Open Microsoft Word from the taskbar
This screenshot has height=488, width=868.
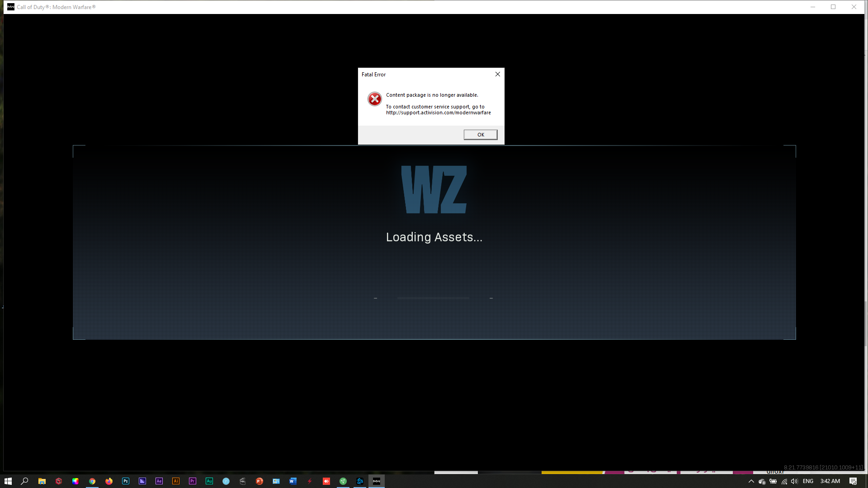tap(293, 481)
